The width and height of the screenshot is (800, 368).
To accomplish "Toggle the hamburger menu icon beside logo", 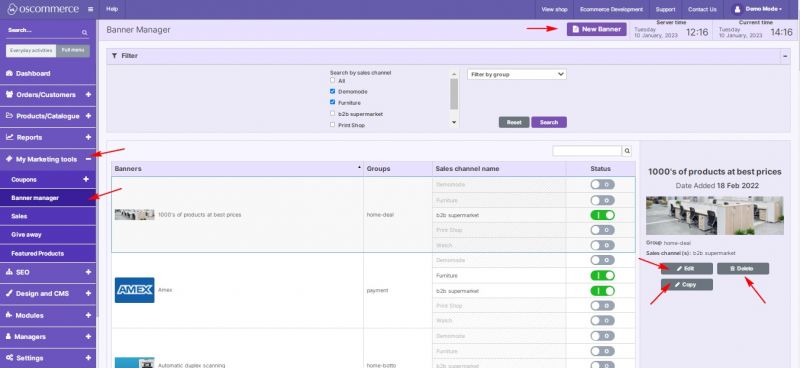I will 90,9.
